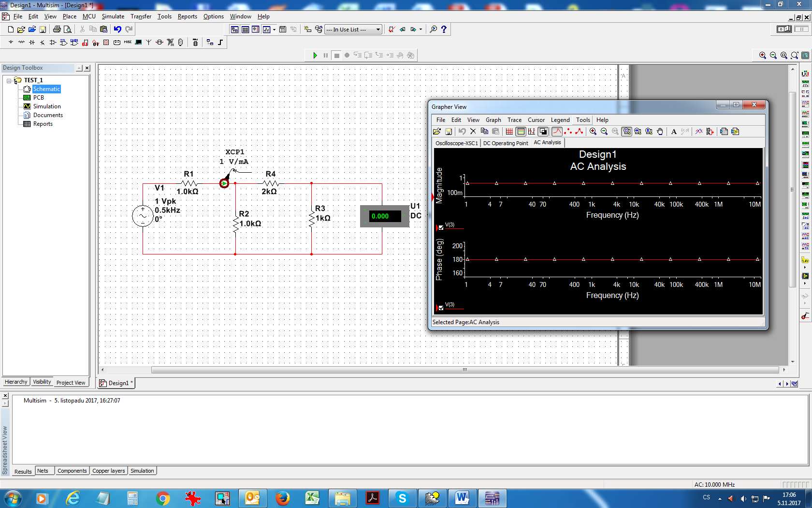Open Copper layers tab
Image resolution: width=812 pixels, height=508 pixels.
109,471
